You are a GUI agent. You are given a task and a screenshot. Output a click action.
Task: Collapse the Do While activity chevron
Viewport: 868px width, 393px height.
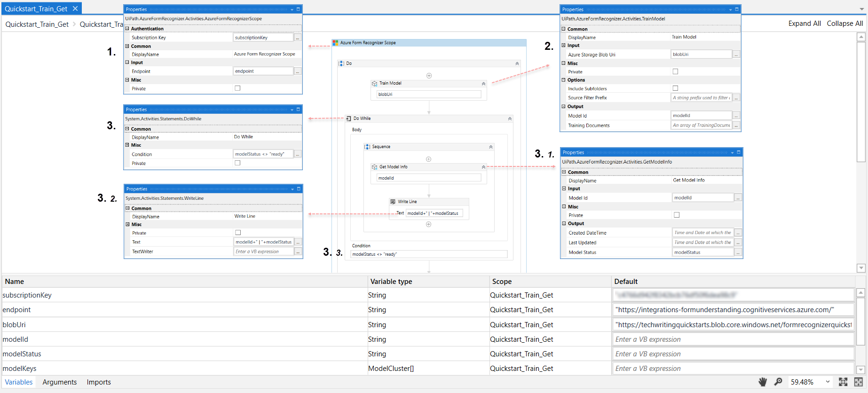510,119
